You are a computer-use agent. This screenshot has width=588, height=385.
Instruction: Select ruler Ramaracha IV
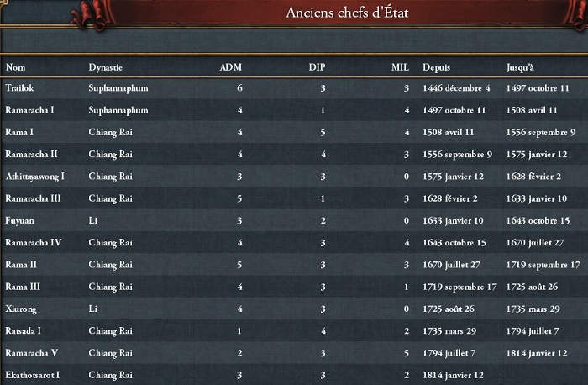(294, 242)
